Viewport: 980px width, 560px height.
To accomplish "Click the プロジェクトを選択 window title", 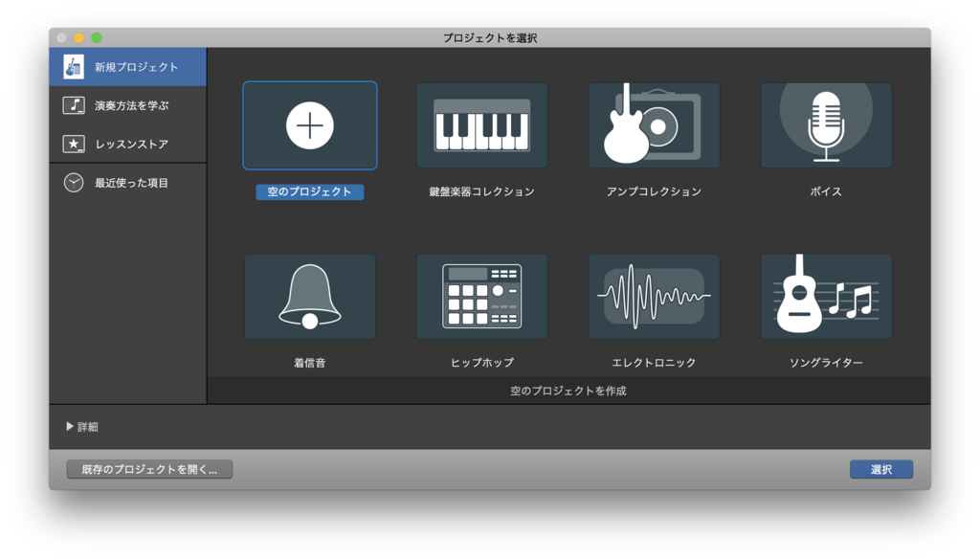I will point(490,37).
